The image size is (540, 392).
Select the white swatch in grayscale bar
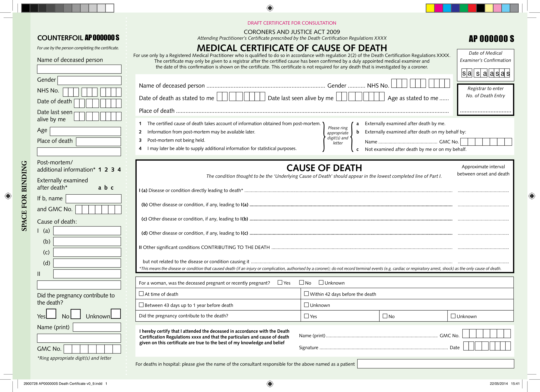click(109, 8)
